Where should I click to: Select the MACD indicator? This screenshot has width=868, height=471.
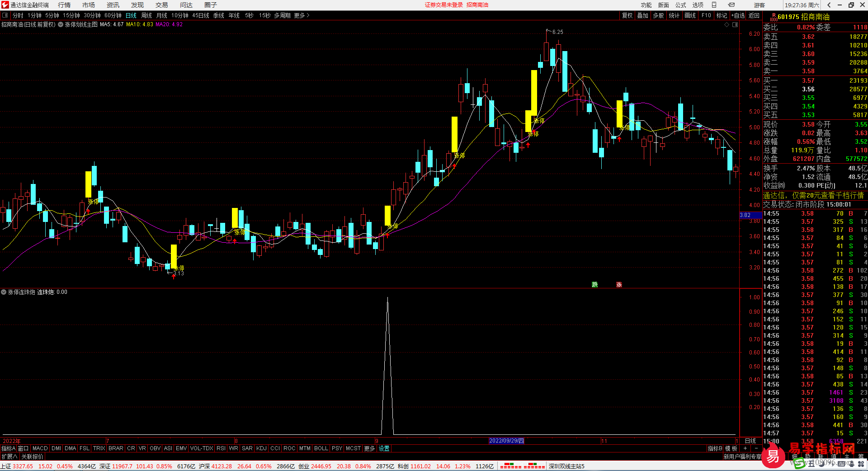pyautogui.click(x=40, y=448)
